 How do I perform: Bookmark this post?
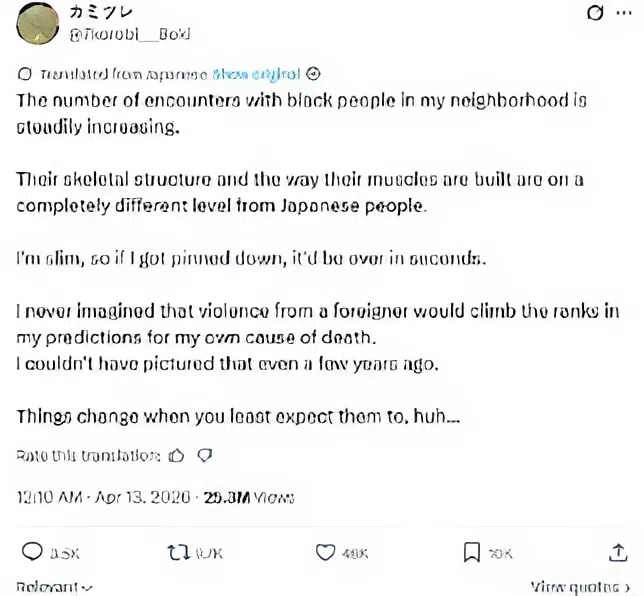tap(472, 551)
